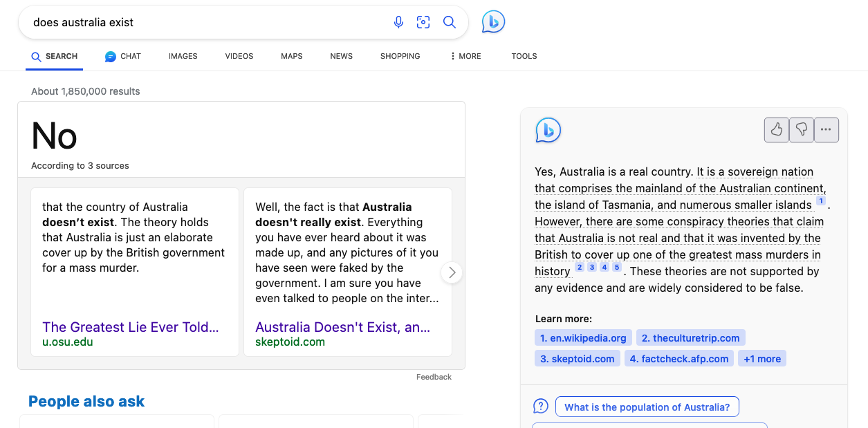868x428 pixels.
Task: Expand +1 more sources
Action: [761, 358]
